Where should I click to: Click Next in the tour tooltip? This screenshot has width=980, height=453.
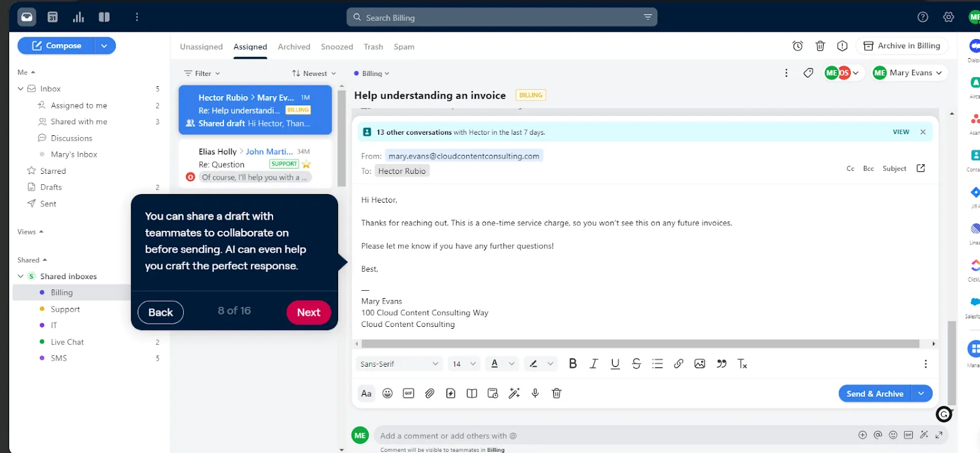pos(309,312)
